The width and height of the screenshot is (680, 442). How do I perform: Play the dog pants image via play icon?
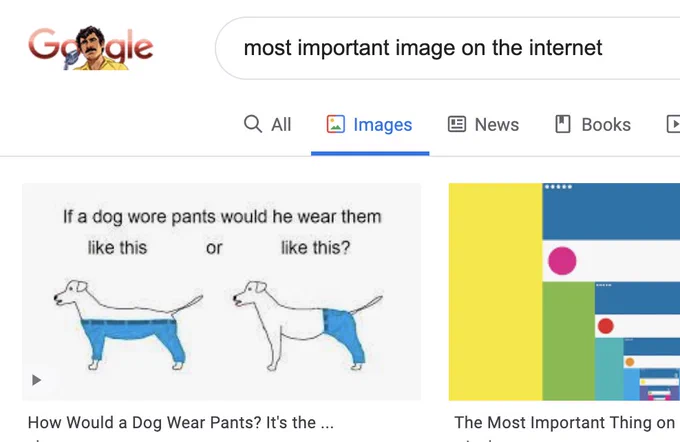[x=36, y=380]
